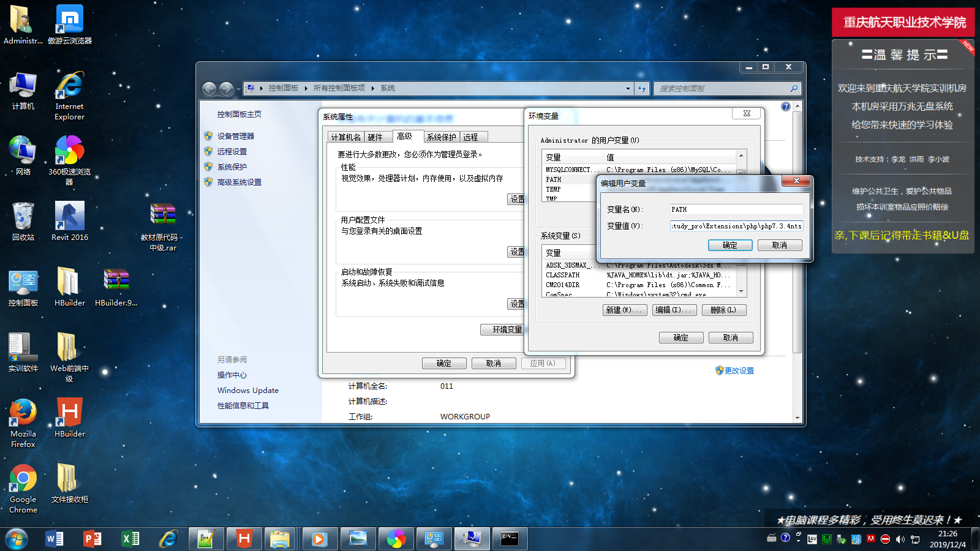This screenshot has width=980, height=551.
Task: Click 编辑(I)... system variable button
Action: click(x=674, y=310)
